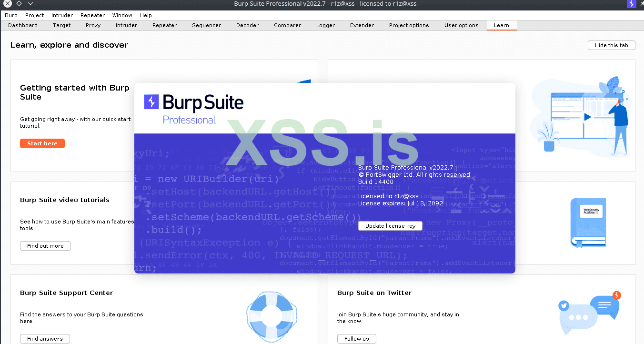Click the 'Build 14400' text

tap(376, 182)
